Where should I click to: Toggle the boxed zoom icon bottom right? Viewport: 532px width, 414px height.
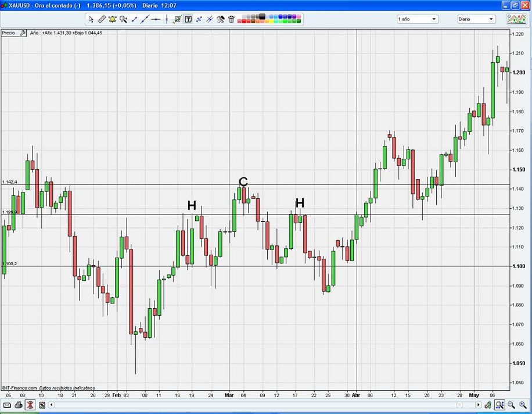(x=499, y=405)
